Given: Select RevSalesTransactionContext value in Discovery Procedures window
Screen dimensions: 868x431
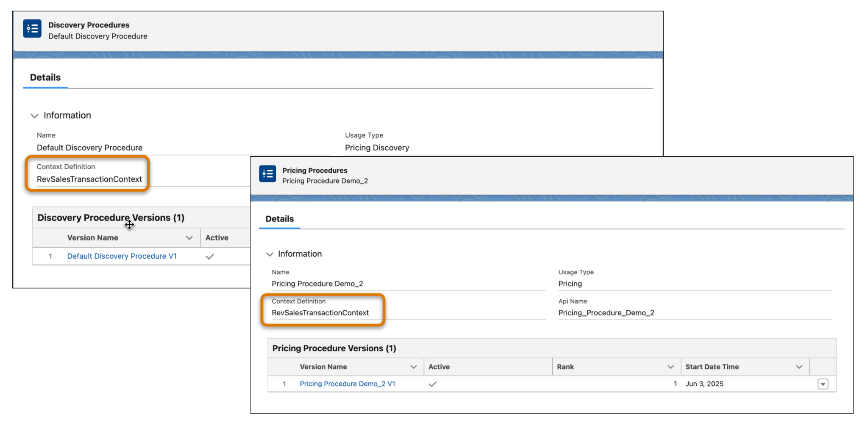Looking at the screenshot, I should (89, 179).
